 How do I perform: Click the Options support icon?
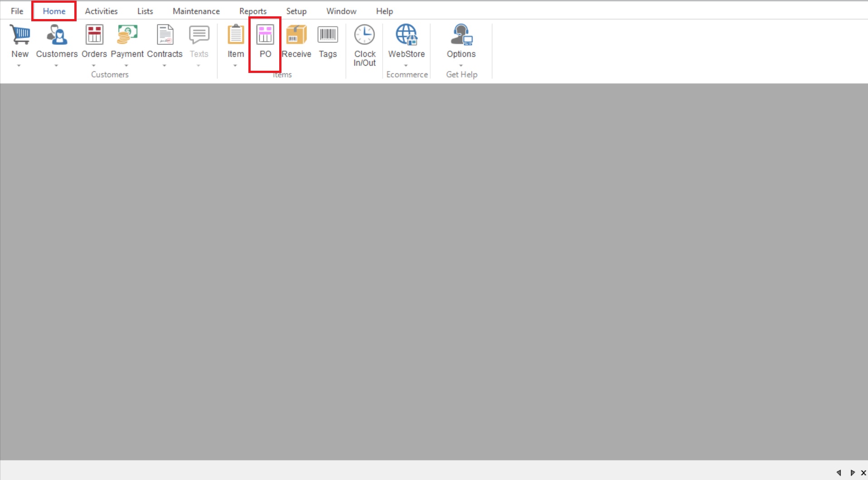[461, 34]
